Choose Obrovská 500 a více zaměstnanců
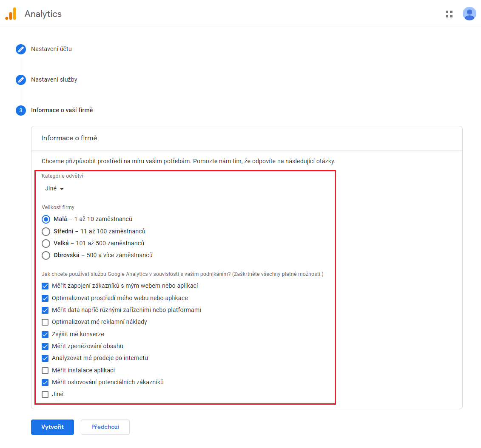The width and height of the screenshot is (481, 448). 46,255
